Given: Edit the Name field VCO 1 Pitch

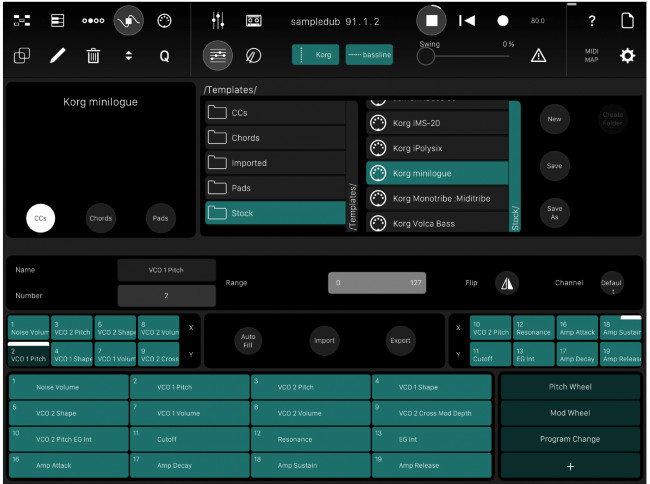Looking at the screenshot, I should click(166, 270).
